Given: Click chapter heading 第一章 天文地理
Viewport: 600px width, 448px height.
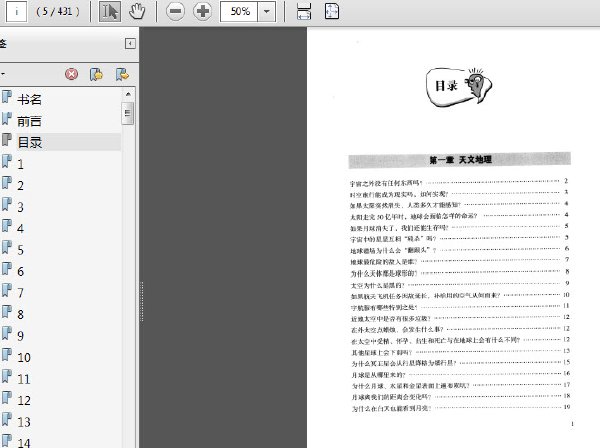Looking at the screenshot, I should tap(460, 160).
